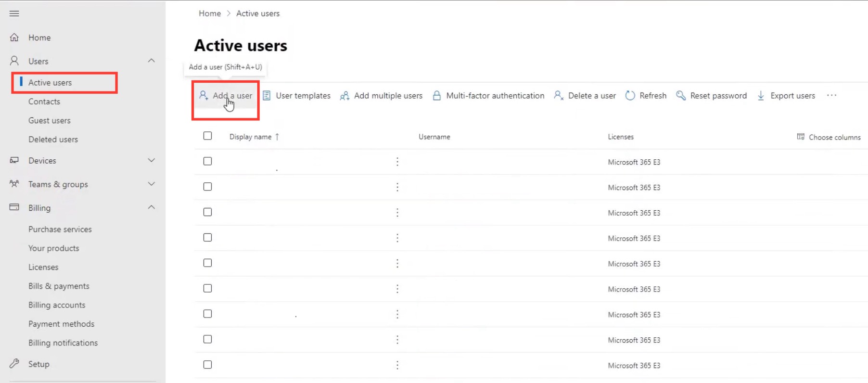This screenshot has width=868, height=383.
Task: Click the Setup wrench icon
Action: (14, 364)
